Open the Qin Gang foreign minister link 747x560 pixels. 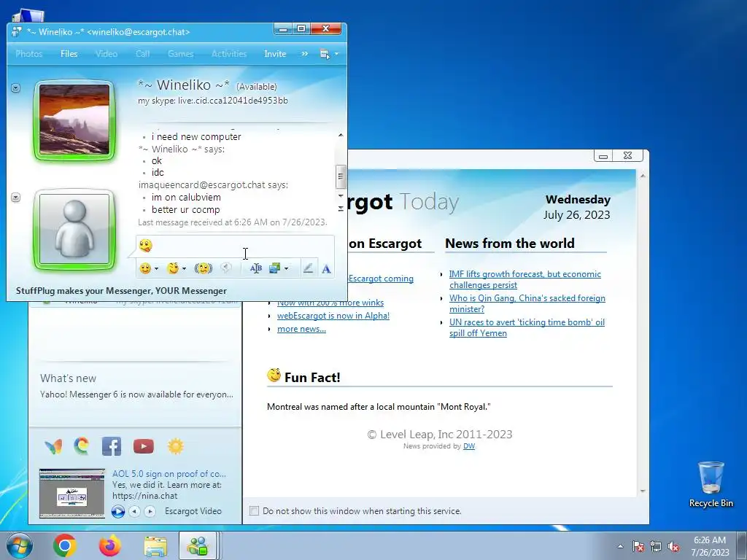527,303
